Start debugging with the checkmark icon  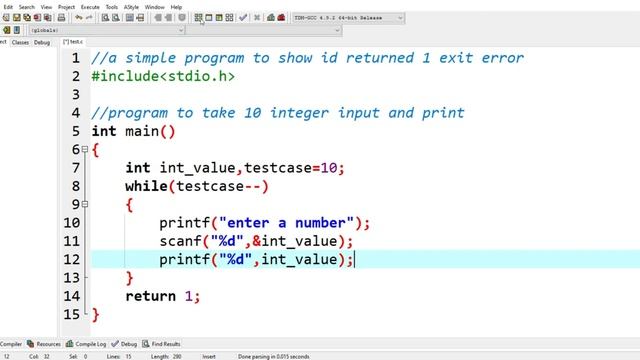pos(243,18)
